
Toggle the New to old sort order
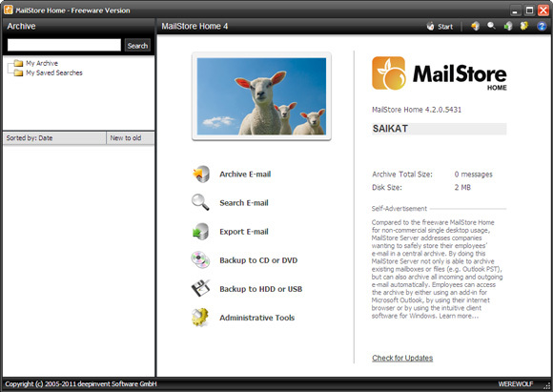click(130, 138)
